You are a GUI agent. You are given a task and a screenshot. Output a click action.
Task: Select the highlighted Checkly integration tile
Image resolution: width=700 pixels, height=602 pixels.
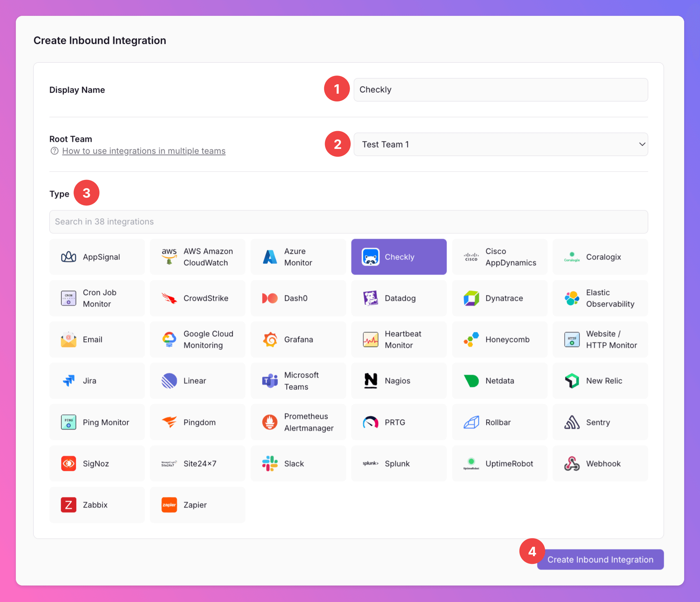click(x=399, y=257)
